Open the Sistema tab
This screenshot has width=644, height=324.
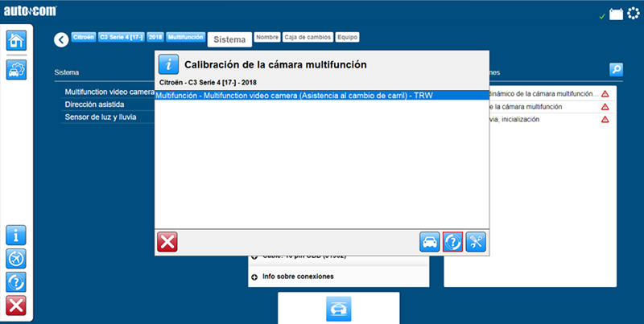(229, 39)
